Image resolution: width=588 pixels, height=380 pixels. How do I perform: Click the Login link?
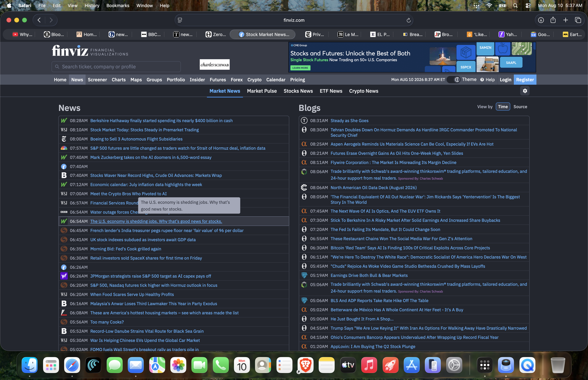(x=505, y=80)
